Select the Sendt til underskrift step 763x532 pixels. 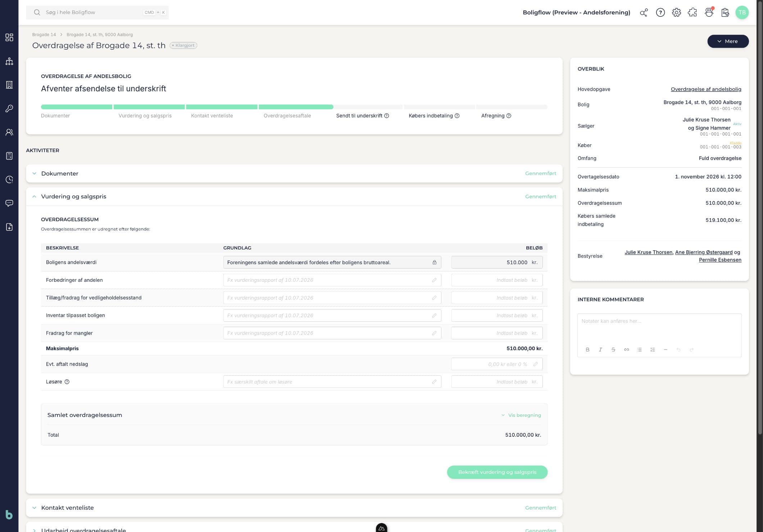pos(362,116)
